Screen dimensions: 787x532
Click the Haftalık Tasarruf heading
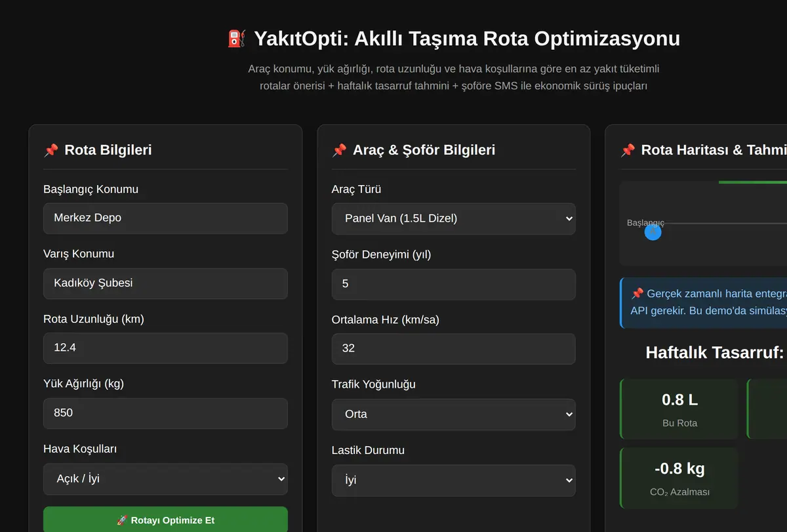[x=716, y=352]
